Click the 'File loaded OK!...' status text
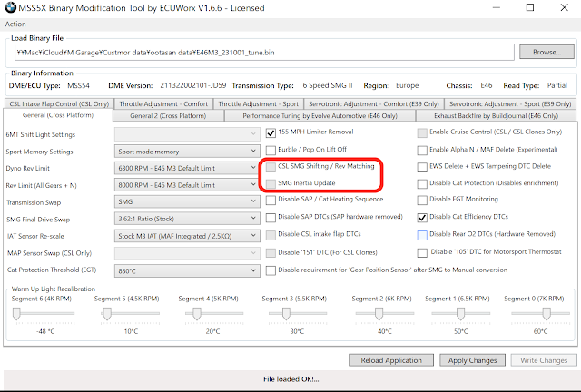Screen dimensions: 581x392 click(x=290, y=379)
